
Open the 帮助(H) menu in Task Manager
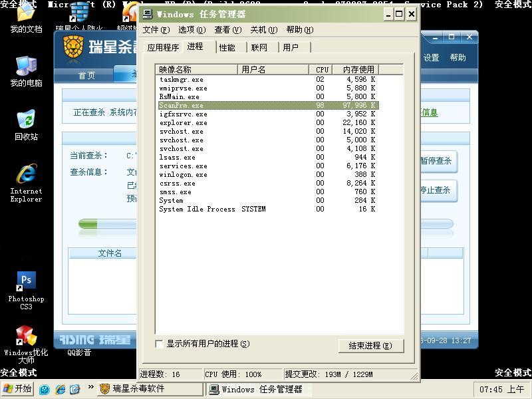pos(300,30)
